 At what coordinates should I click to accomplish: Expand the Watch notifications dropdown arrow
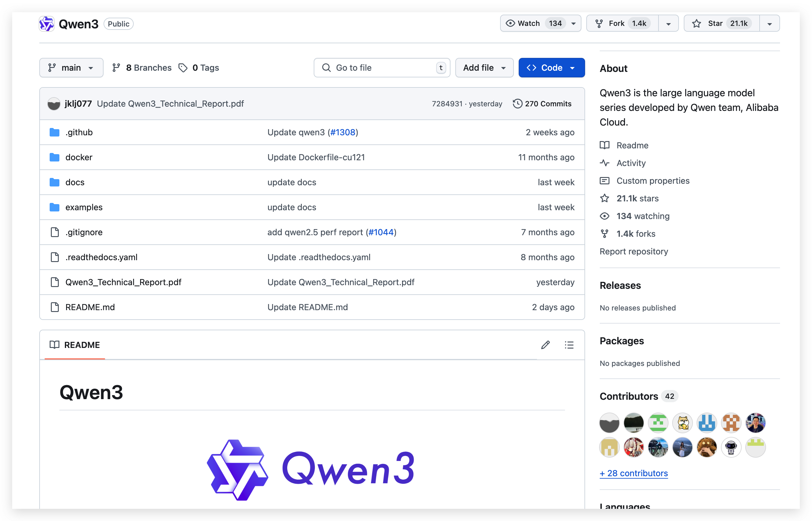click(x=574, y=24)
